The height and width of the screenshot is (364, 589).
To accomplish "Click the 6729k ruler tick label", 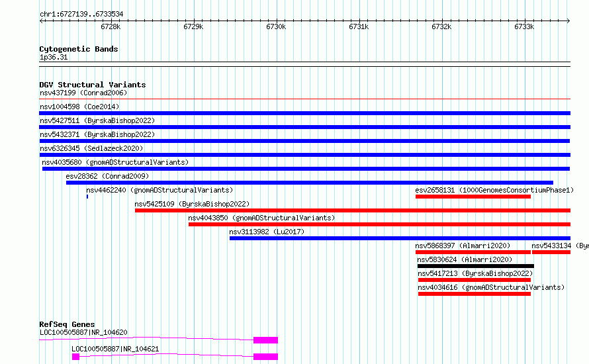I will (x=193, y=26).
